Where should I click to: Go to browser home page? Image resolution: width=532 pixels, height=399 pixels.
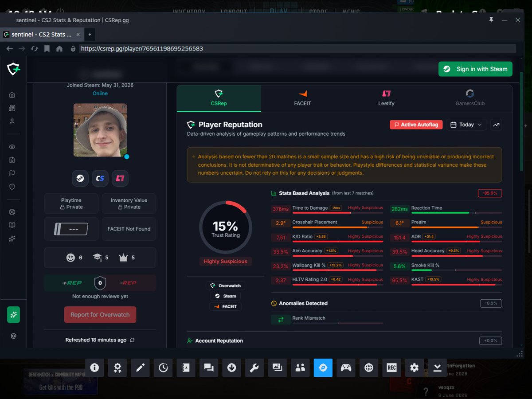coord(59,49)
